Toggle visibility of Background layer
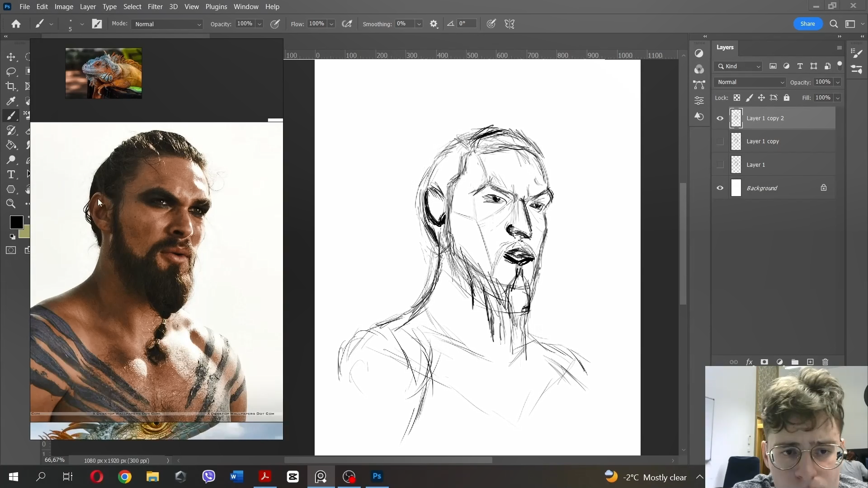This screenshot has width=868, height=488. pyautogui.click(x=720, y=188)
